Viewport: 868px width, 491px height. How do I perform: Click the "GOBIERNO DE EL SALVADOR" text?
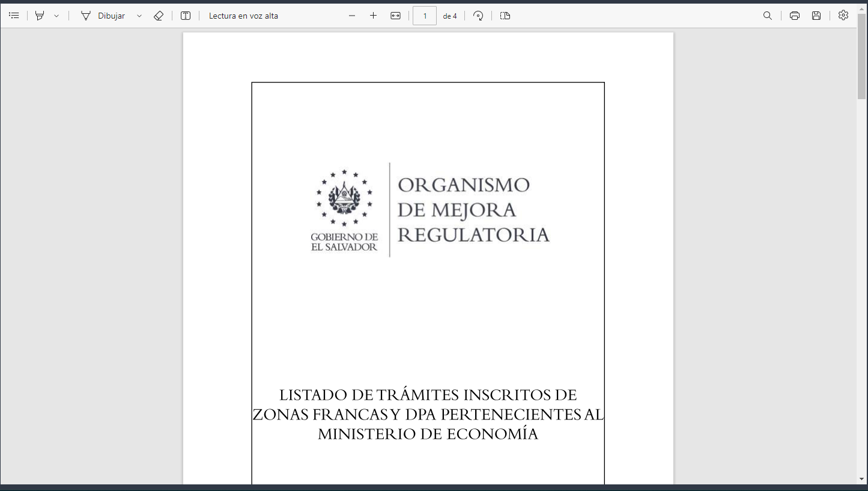pyautogui.click(x=344, y=242)
